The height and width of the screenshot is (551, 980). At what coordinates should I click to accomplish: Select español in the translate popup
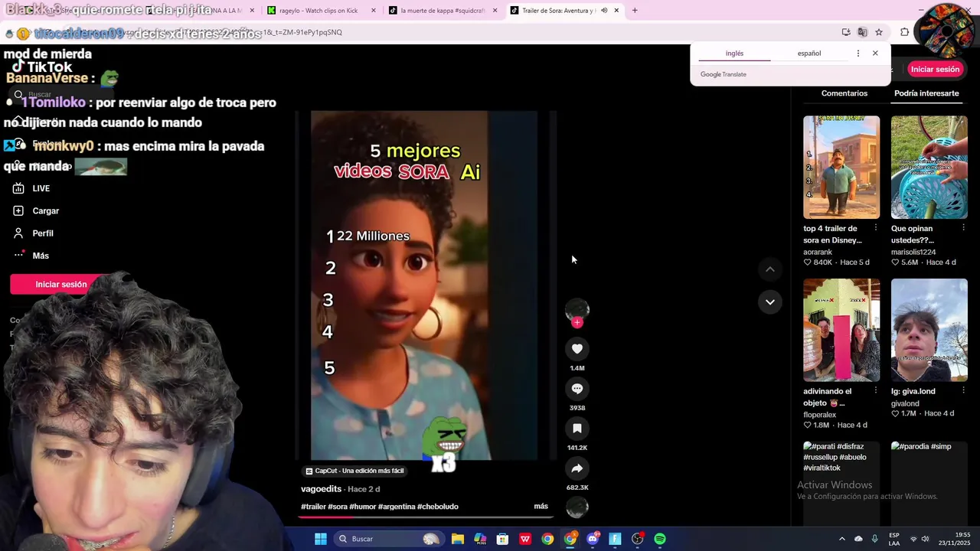coord(809,54)
